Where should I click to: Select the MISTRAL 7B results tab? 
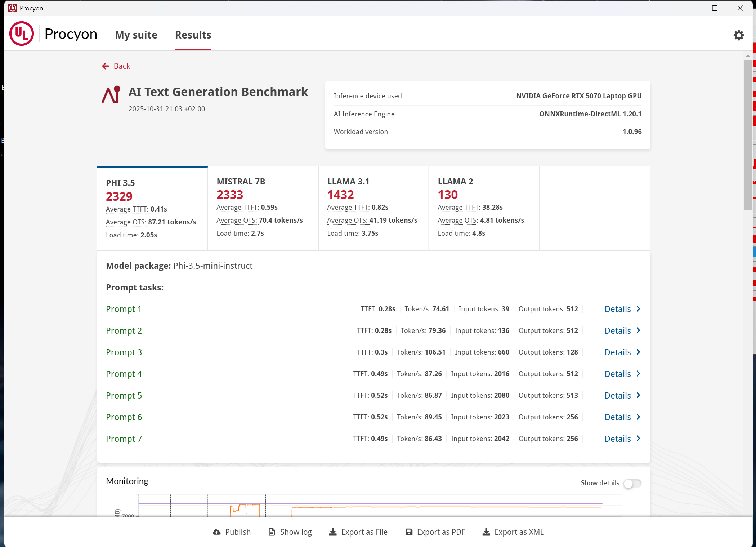point(263,207)
